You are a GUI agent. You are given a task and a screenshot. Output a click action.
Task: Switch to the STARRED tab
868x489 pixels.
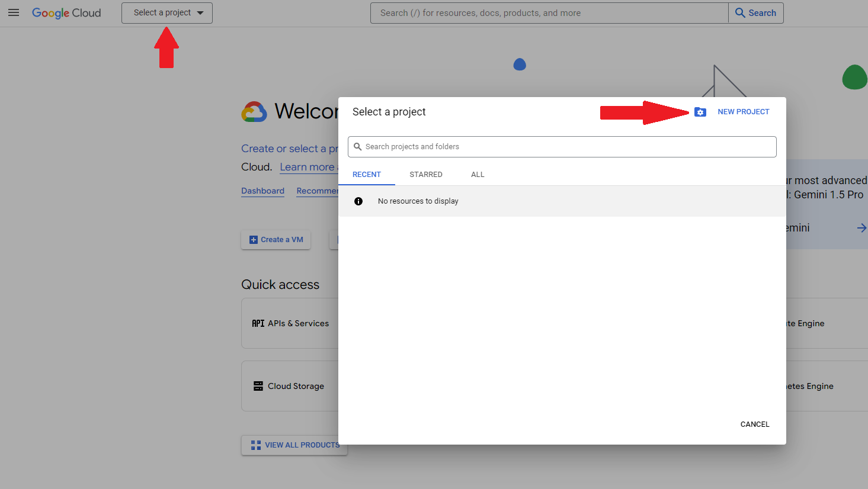426,175
